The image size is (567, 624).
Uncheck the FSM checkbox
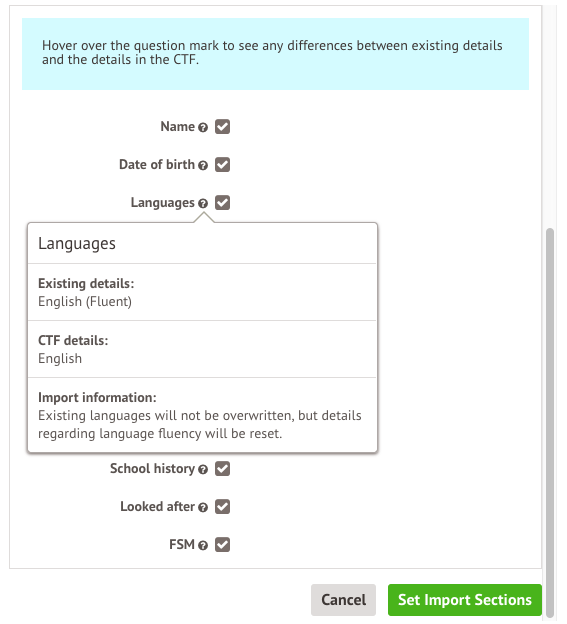[x=222, y=545]
